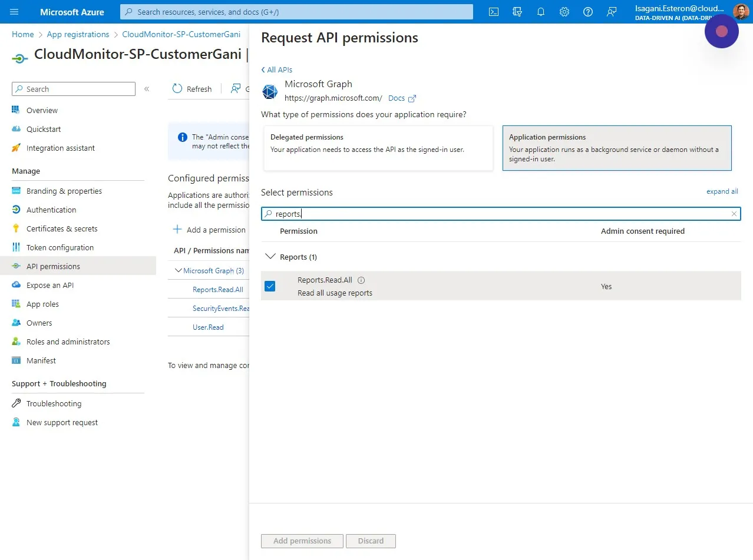Viewport: 753px width, 560px height.
Task: Collapse the Microsoft Graph (3) tree node
Action: pyautogui.click(x=179, y=271)
